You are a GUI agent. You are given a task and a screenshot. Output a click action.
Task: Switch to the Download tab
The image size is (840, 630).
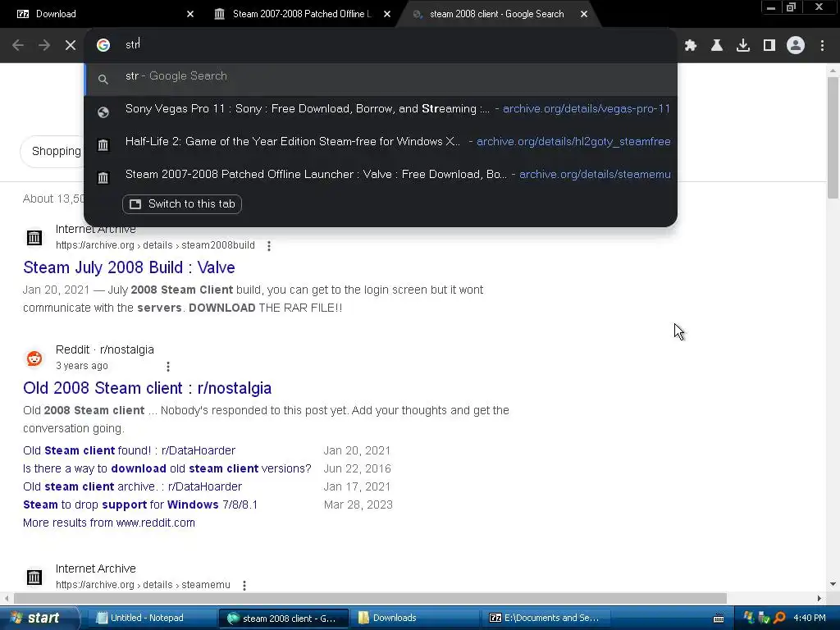102,14
